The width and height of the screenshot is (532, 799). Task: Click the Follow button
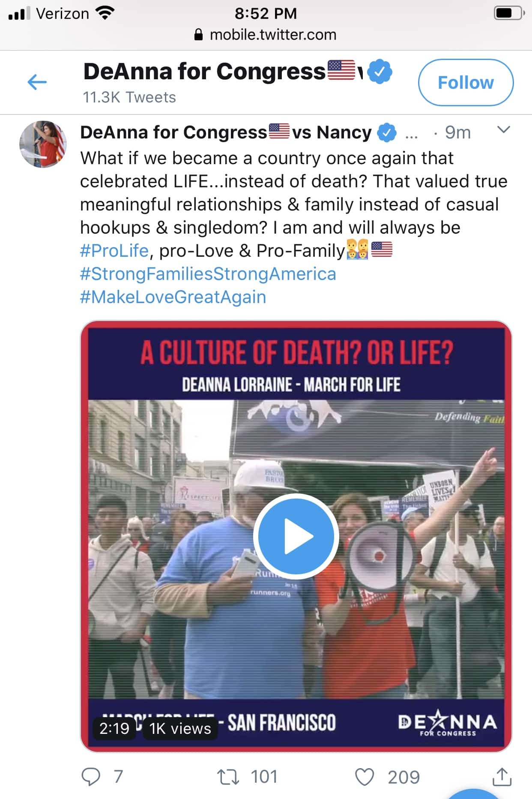point(466,82)
